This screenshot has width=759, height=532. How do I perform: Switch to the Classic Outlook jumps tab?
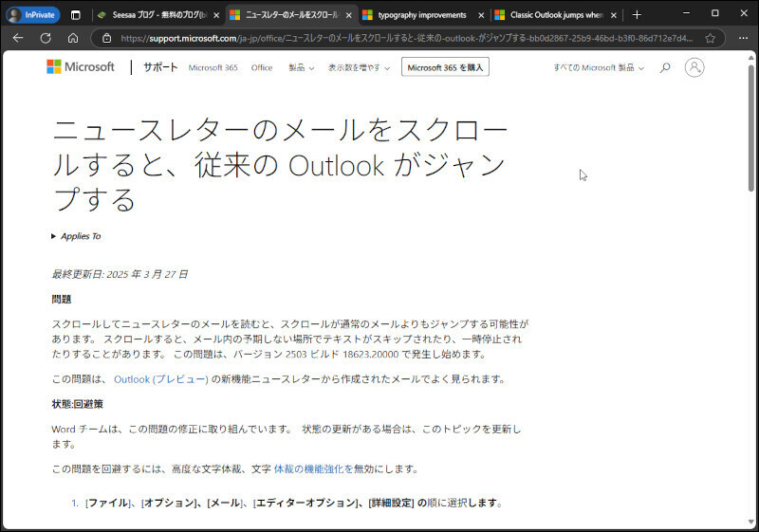(556, 15)
